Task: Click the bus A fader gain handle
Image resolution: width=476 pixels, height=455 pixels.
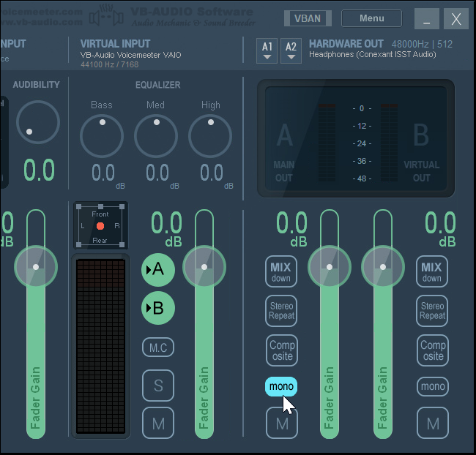Action: click(x=330, y=267)
